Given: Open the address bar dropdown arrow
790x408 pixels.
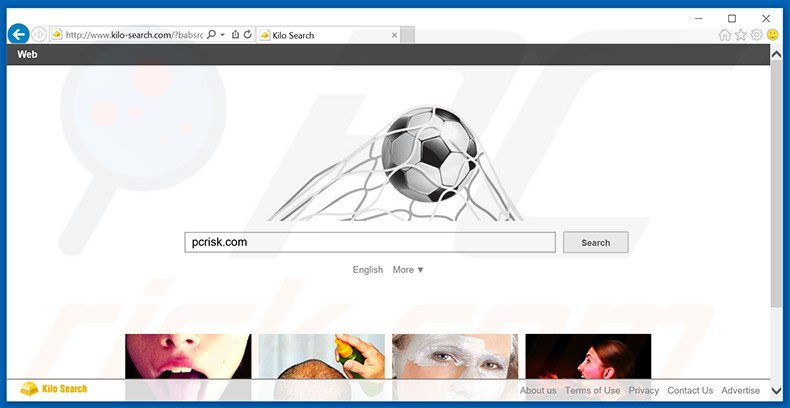Looking at the screenshot, I should (x=223, y=35).
